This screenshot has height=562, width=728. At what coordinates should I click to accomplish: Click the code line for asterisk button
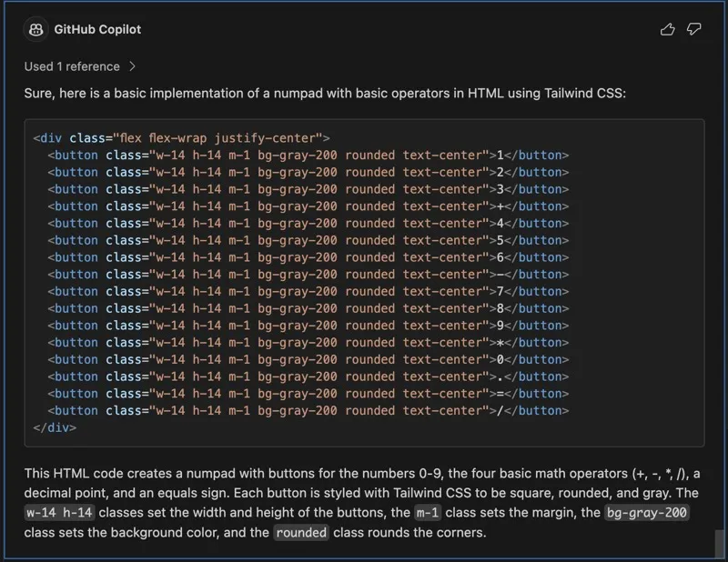pos(308,343)
